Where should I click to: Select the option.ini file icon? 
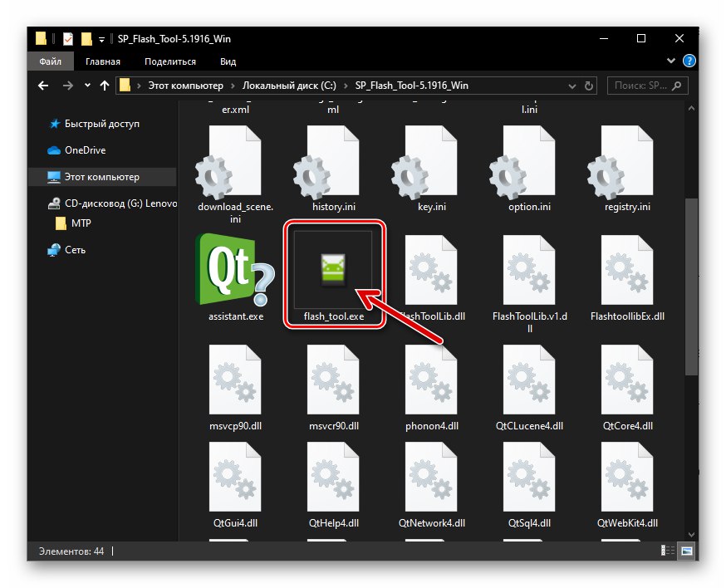click(x=524, y=162)
